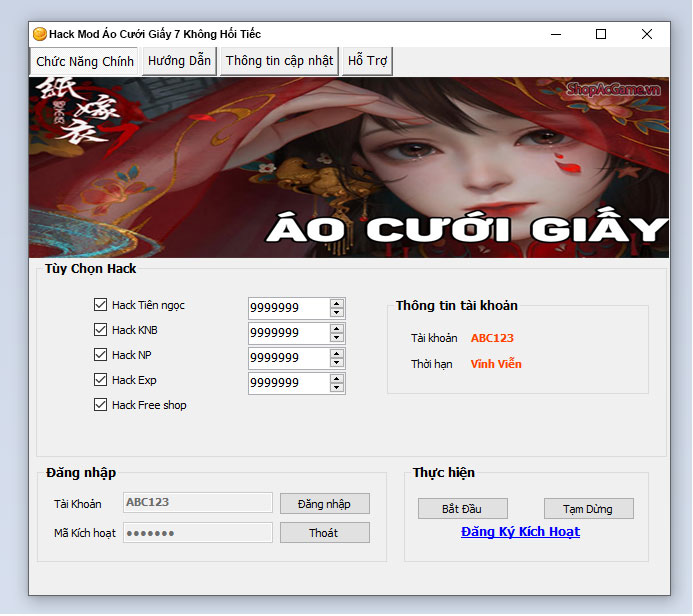Screen dimensions: 693x616
Task: Uncheck the Hack Tiên ngọc checkbox
Action: 100,305
